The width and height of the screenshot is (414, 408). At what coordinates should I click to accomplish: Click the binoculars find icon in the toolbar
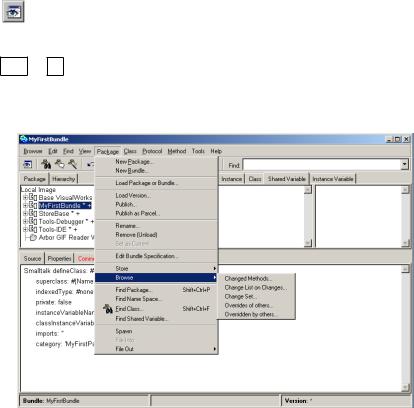click(46, 164)
